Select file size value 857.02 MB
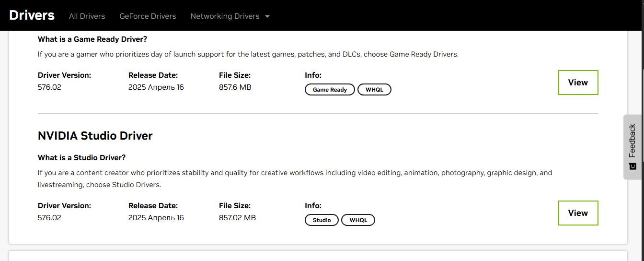This screenshot has height=261, width=644. coord(237,218)
